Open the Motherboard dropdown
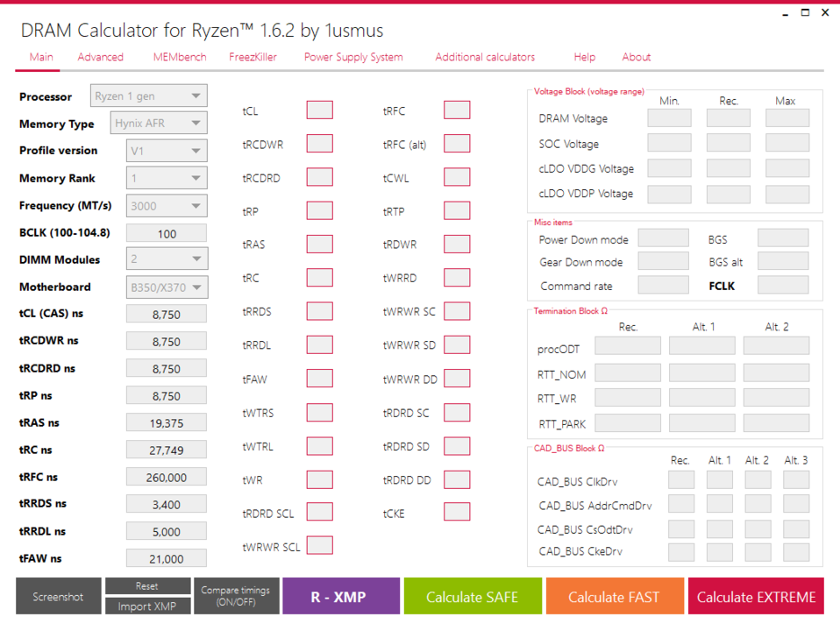The image size is (840, 631). (167, 287)
